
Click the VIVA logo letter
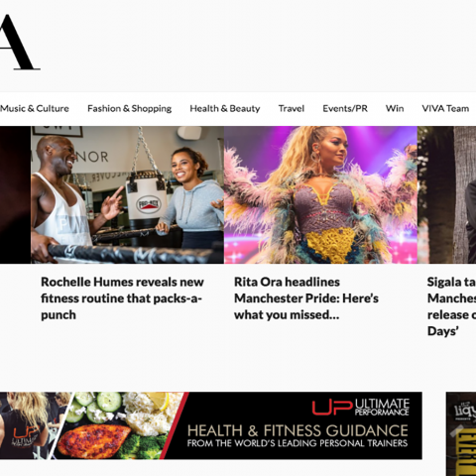[x=18, y=43]
